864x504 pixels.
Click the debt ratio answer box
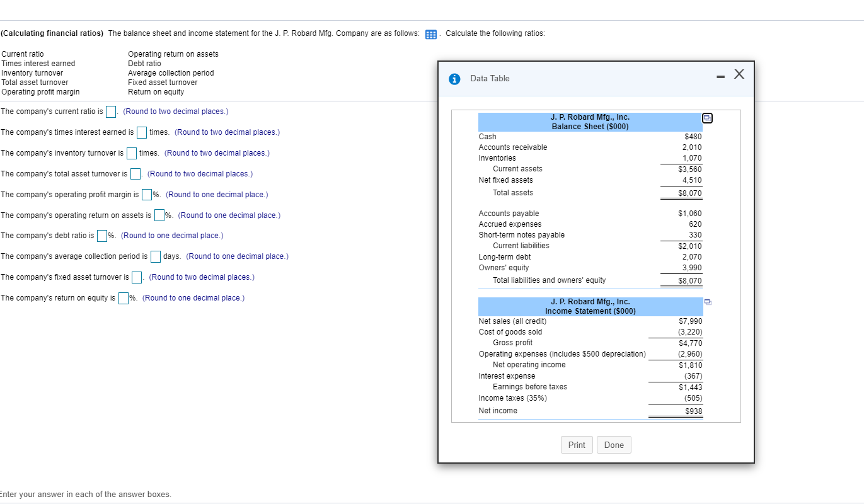click(101, 236)
